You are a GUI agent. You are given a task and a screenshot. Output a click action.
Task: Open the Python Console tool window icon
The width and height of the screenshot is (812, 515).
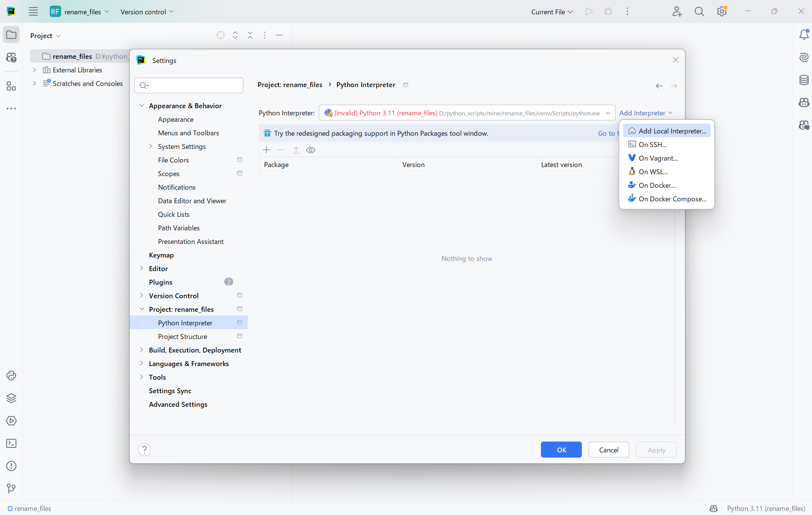[11, 376]
